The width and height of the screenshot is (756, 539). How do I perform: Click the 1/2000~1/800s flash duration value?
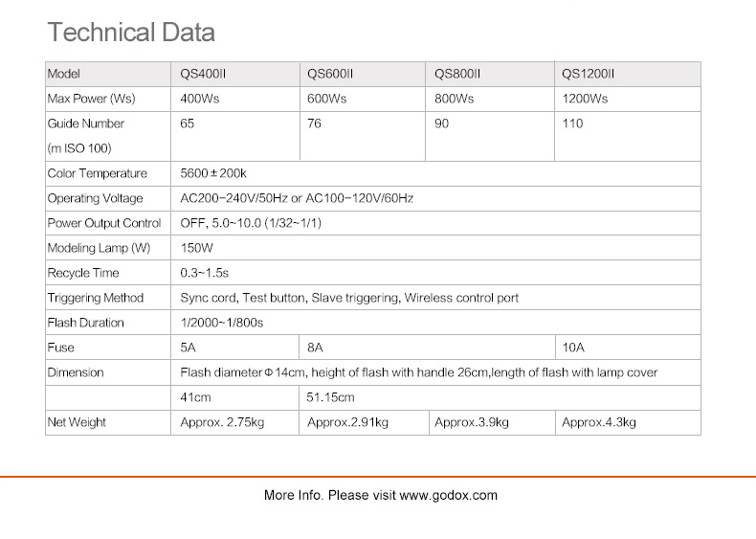(221, 323)
